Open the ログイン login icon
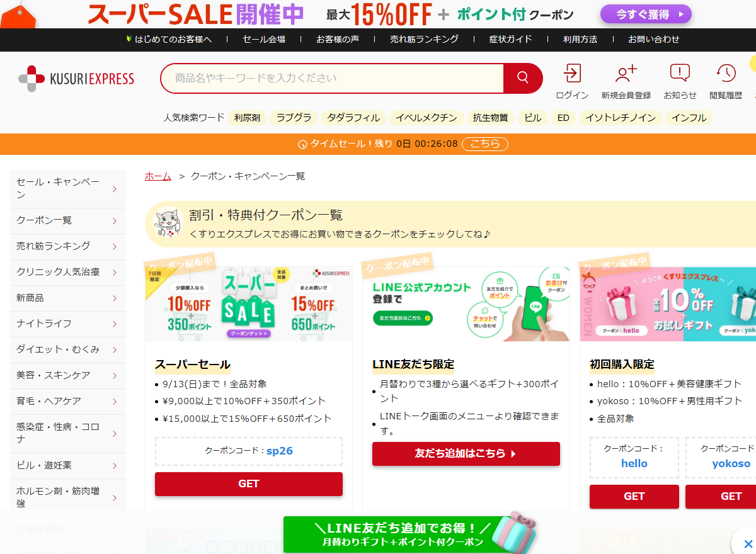 [572, 73]
